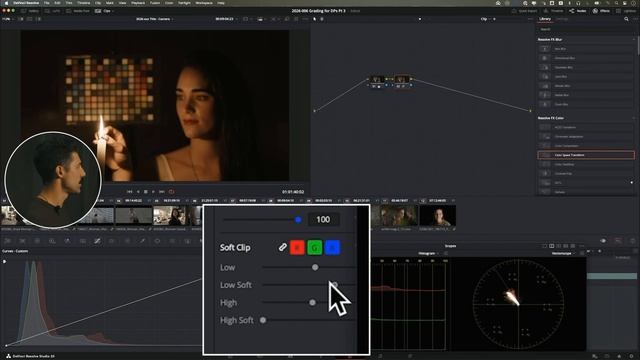Screen dimensions: 640x360
Task: Click the Box Blur effect icon
Action: [x=545, y=49]
